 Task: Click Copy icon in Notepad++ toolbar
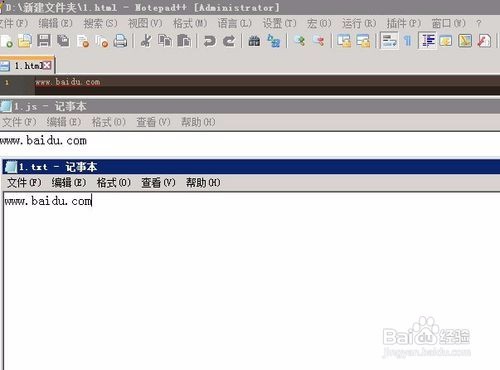(x=165, y=41)
